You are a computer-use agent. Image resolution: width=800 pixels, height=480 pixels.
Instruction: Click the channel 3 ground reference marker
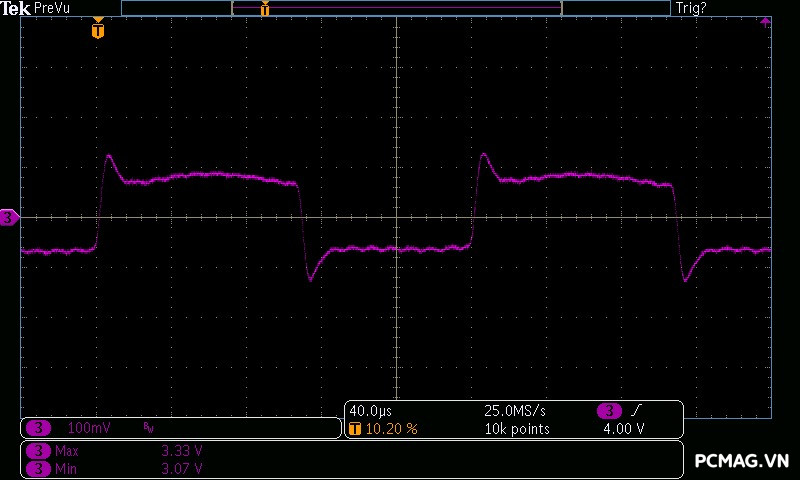coord(9,217)
